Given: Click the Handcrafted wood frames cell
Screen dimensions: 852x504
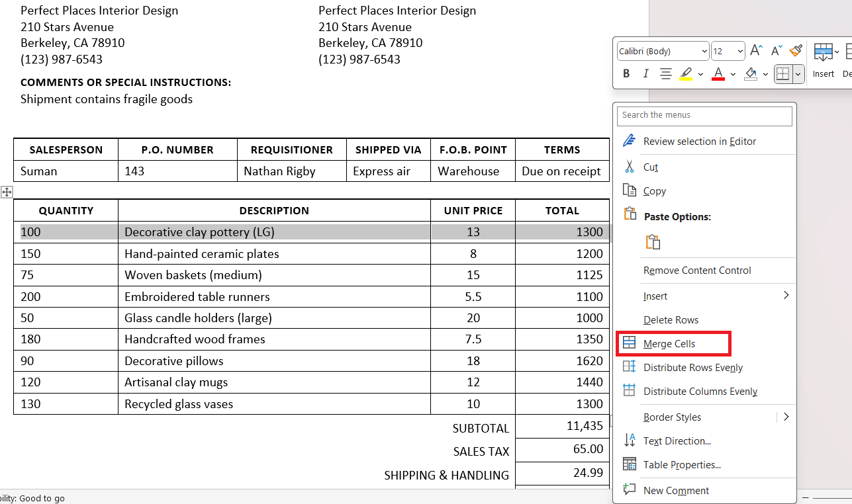Looking at the screenshot, I should click(x=274, y=339).
